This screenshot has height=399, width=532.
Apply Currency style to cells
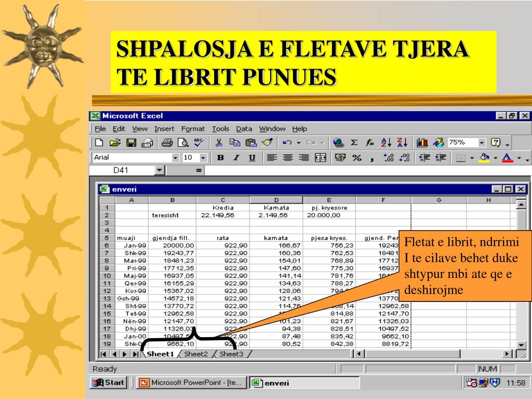click(x=340, y=157)
